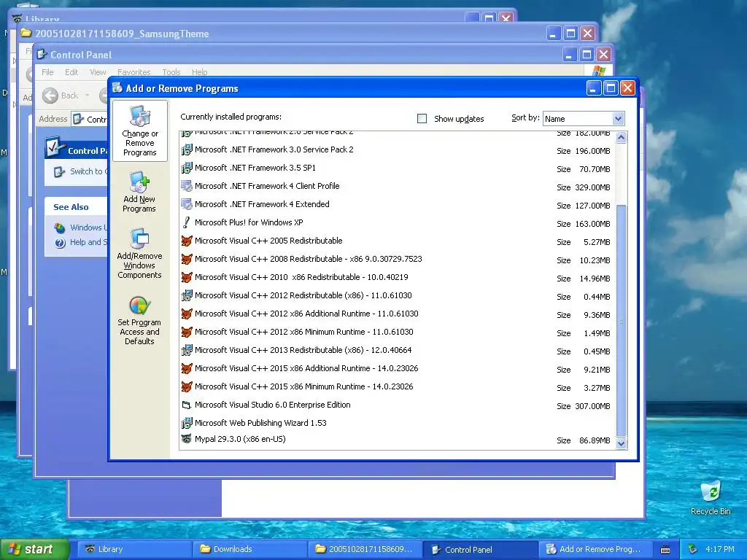Select Microsoft Plus! for Windows XP row text
Image resolution: width=747 pixels, height=560 pixels.
(x=249, y=222)
